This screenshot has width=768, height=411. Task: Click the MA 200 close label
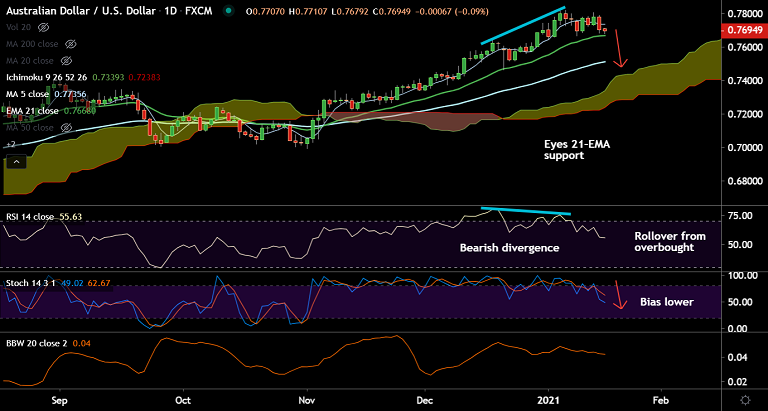pyautogui.click(x=33, y=44)
